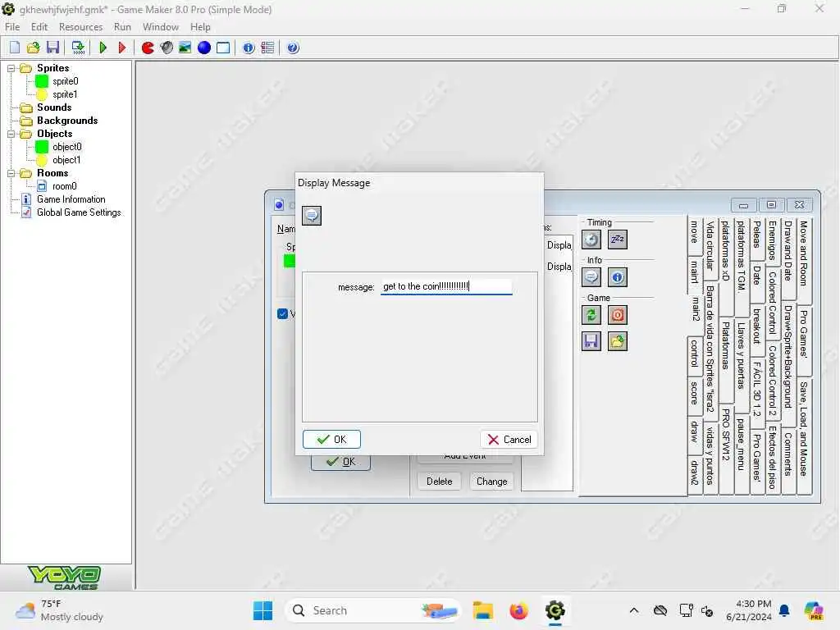Click the Firefox icon in the taskbar
Screen dimensions: 840x630
click(x=518, y=610)
